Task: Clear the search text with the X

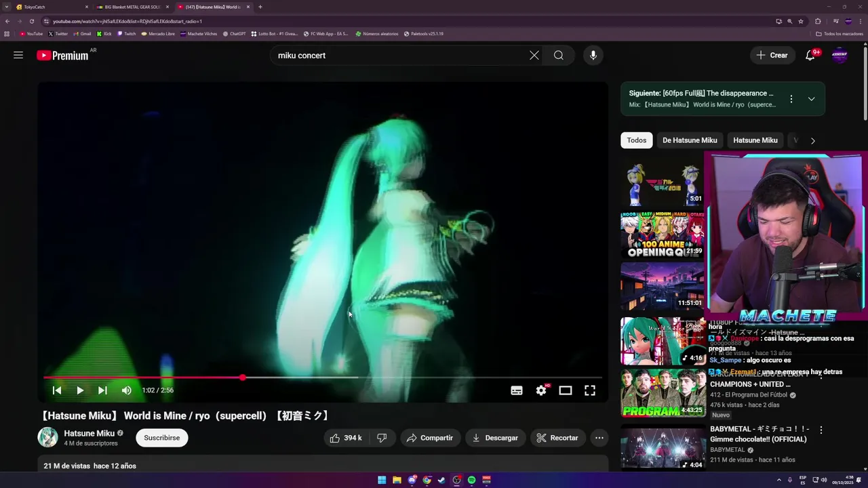Action: click(x=534, y=56)
